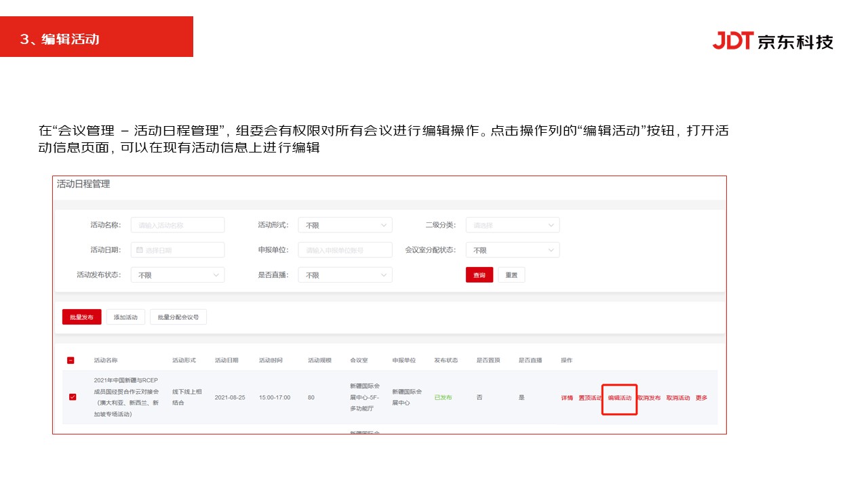Click the 发布状态 column header
868x488 pixels.
pos(446,361)
